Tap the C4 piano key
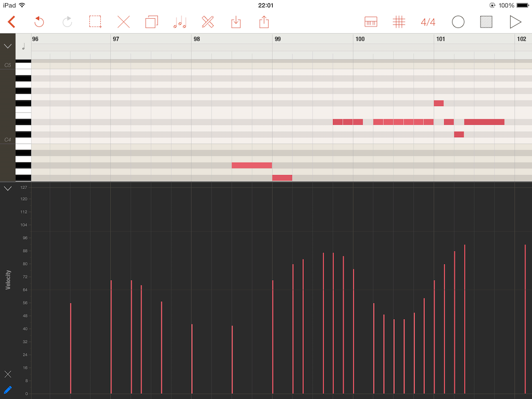The width and height of the screenshot is (532, 399). pyautogui.click(x=23, y=140)
